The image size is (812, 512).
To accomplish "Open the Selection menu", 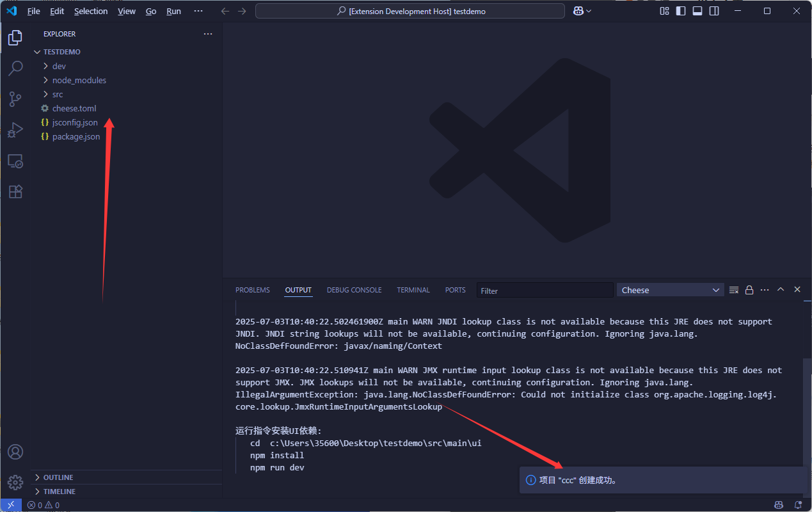I will click(x=91, y=11).
